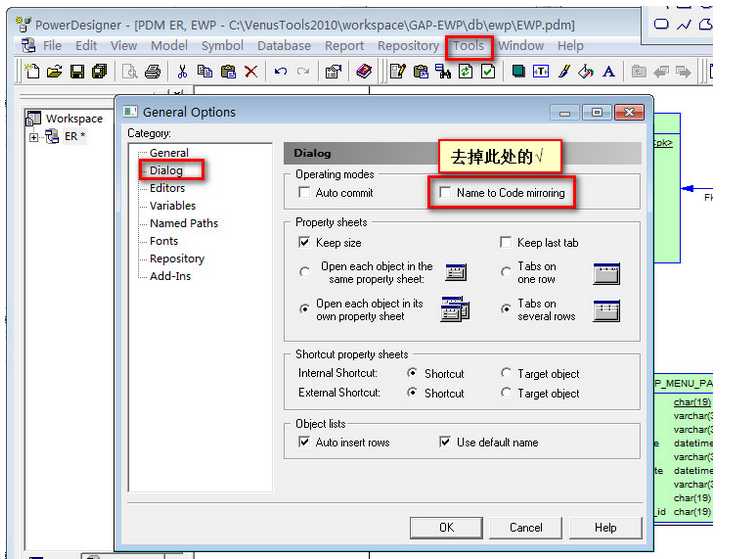The image size is (732, 559).
Task: Click the Check Model checkmark icon
Action: click(488, 71)
